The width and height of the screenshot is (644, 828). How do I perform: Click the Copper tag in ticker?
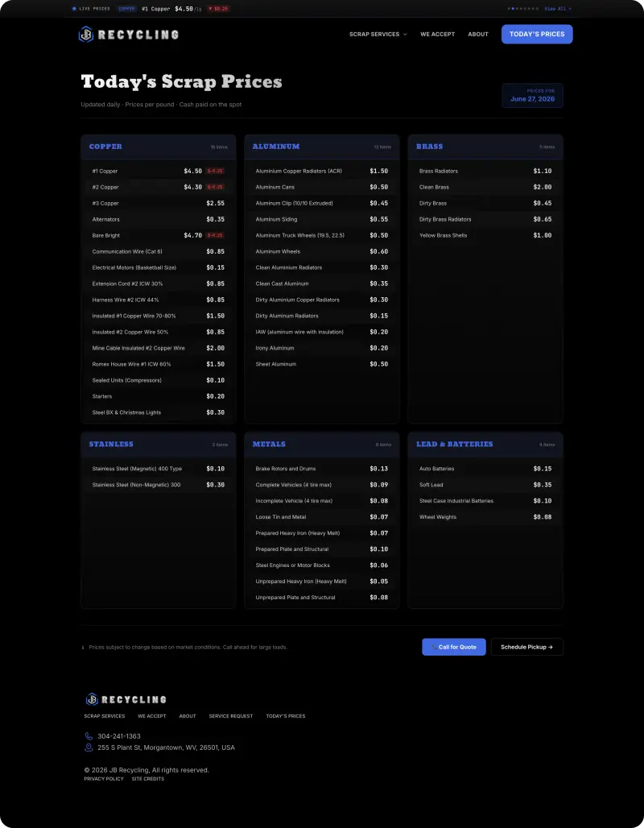[x=126, y=9]
